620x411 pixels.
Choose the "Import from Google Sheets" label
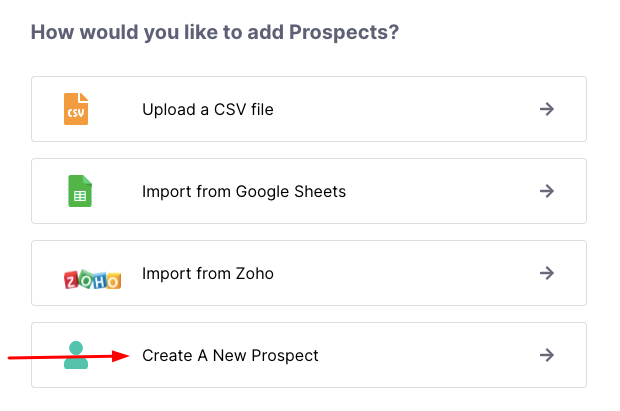[x=244, y=191]
